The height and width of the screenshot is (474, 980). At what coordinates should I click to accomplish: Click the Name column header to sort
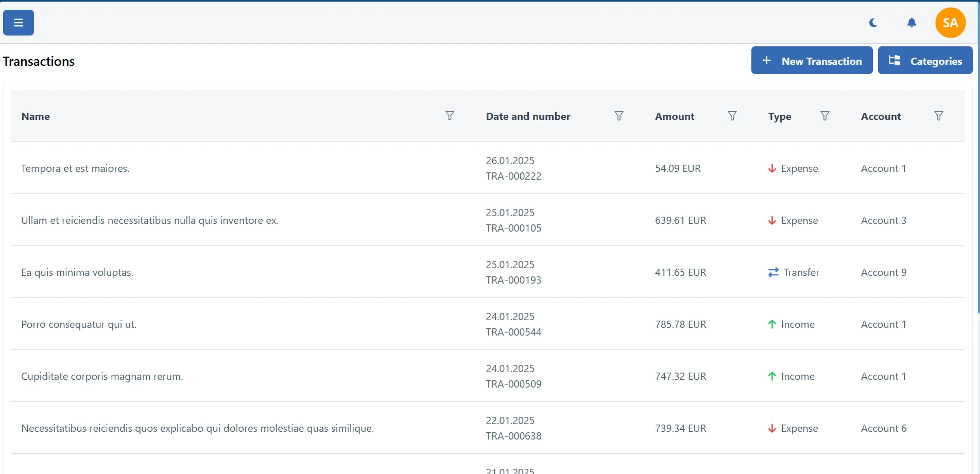[36, 116]
